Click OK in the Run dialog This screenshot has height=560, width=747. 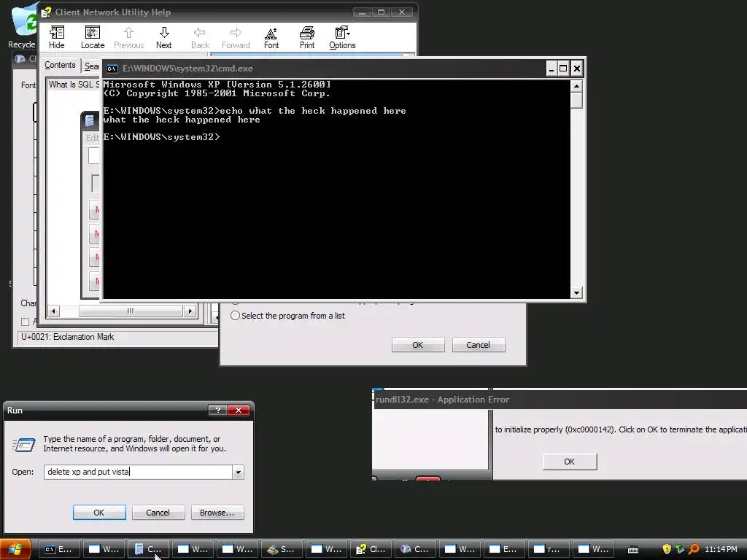coord(99,513)
